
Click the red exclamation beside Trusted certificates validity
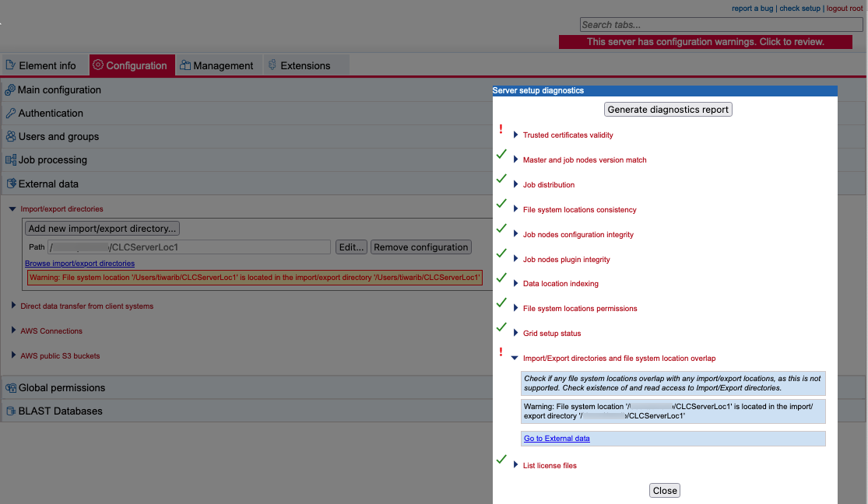[501, 129]
